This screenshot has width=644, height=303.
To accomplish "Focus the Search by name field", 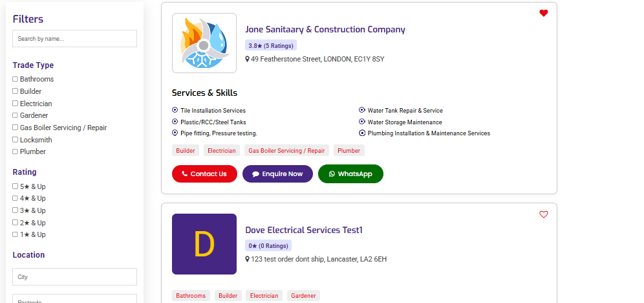I will tap(75, 39).
